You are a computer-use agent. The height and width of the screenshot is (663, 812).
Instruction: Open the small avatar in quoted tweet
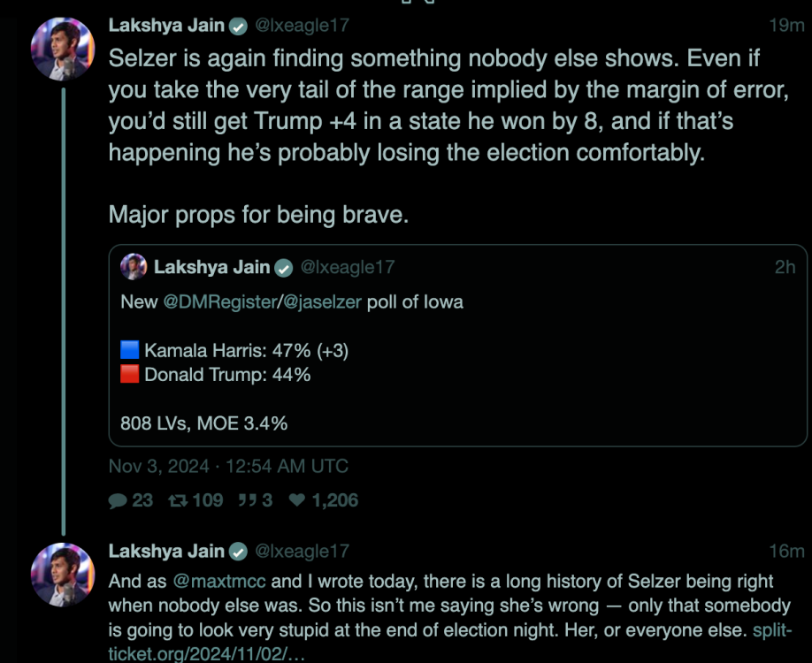pos(134,266)
